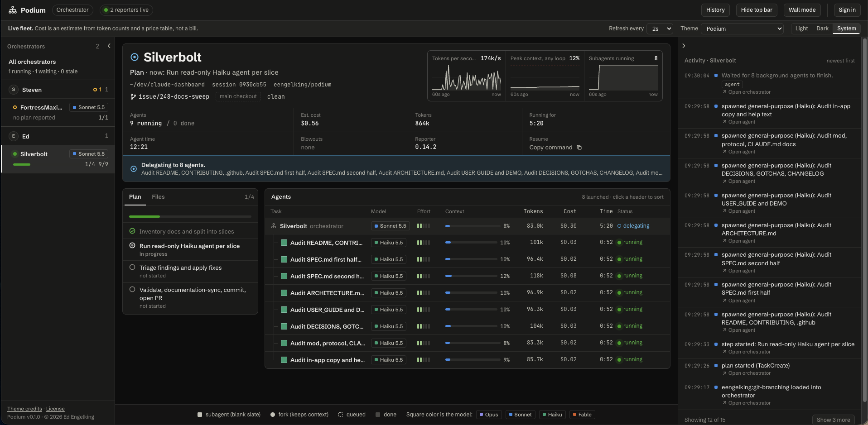Click the circle for Triage findings step

pos(132,267)
